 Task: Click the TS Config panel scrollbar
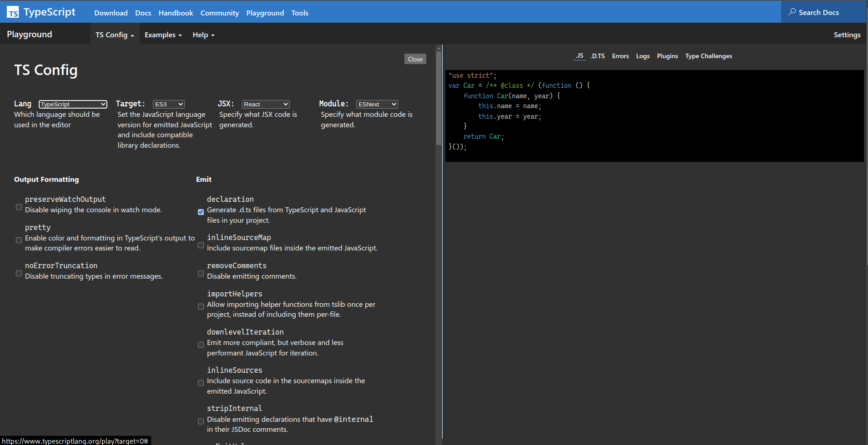click(439, 98)
